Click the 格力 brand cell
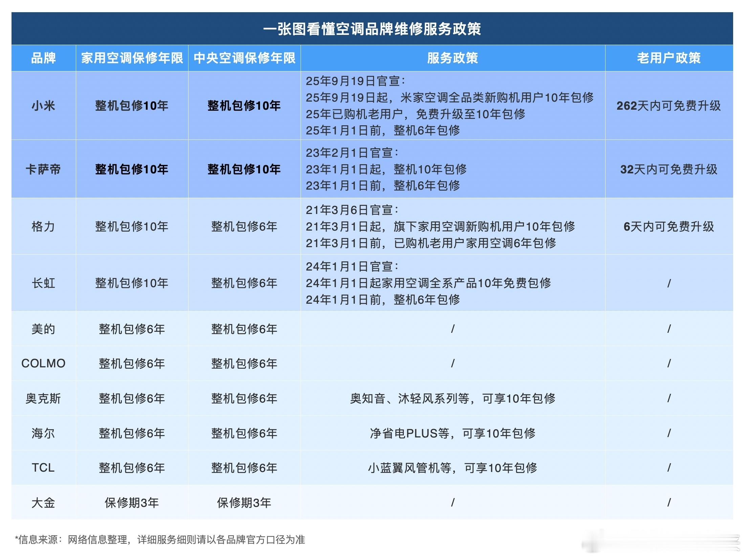Image resolution: width=746 pixels, height=560 pixels. click(43, 226)
